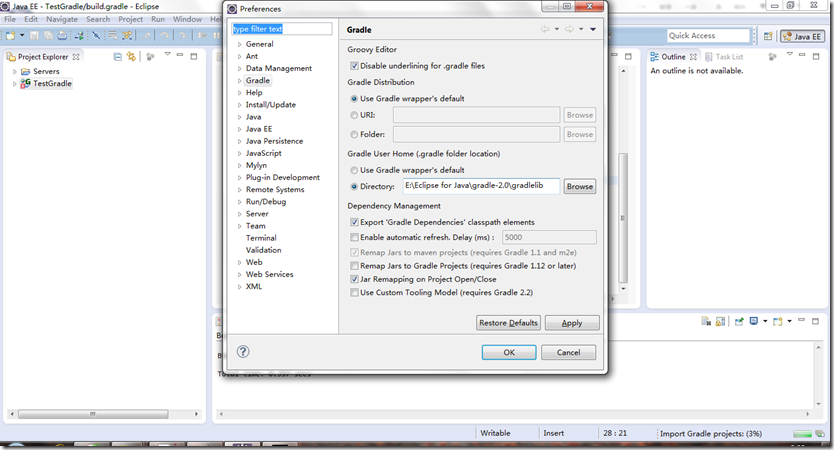This screenshot has height=450, width=834.
Task: Click the Open Console icon
Action: point(778,321)
